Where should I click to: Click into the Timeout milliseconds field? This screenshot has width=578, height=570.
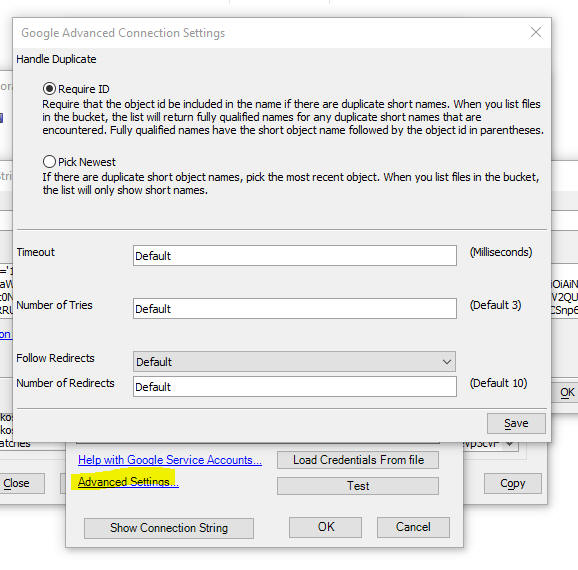point(295,256)
